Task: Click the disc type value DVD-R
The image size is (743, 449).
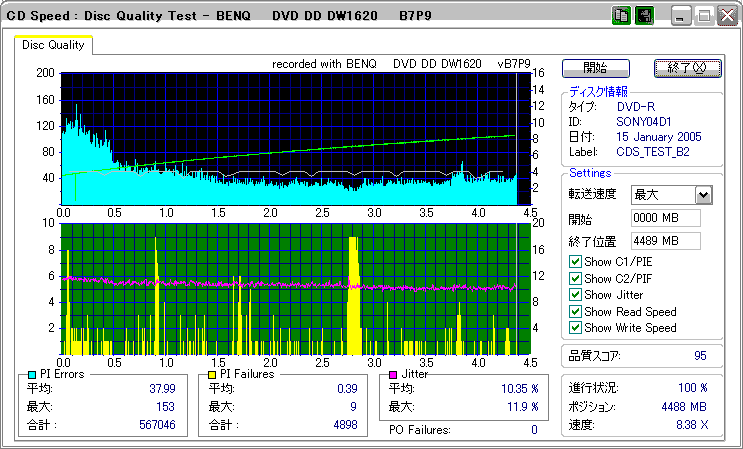Action: [636, 106]
